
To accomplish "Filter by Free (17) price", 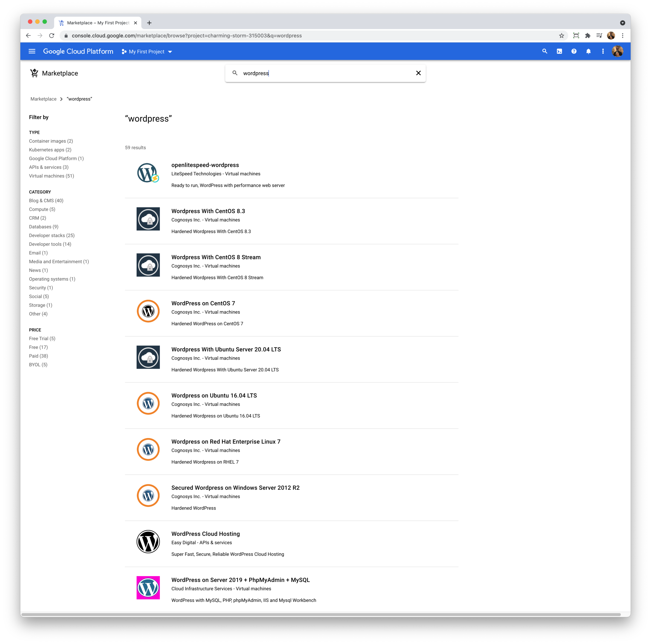I will [x=39, y=347].
